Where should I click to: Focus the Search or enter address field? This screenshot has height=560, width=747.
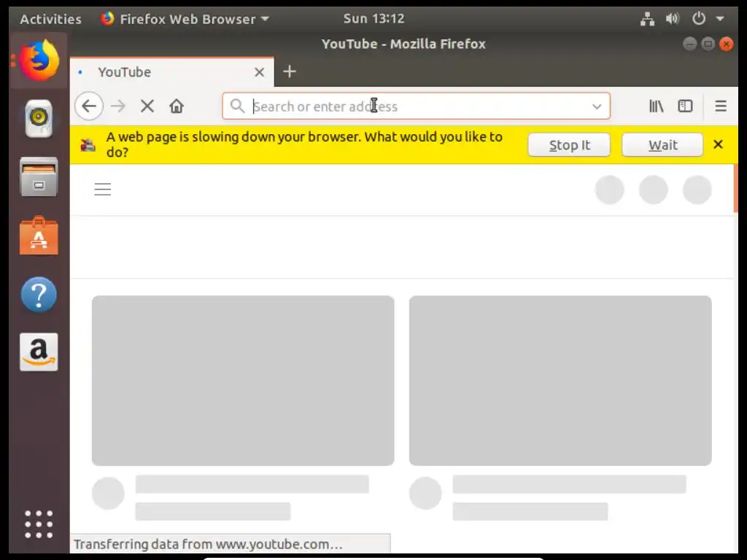(416, 106)
